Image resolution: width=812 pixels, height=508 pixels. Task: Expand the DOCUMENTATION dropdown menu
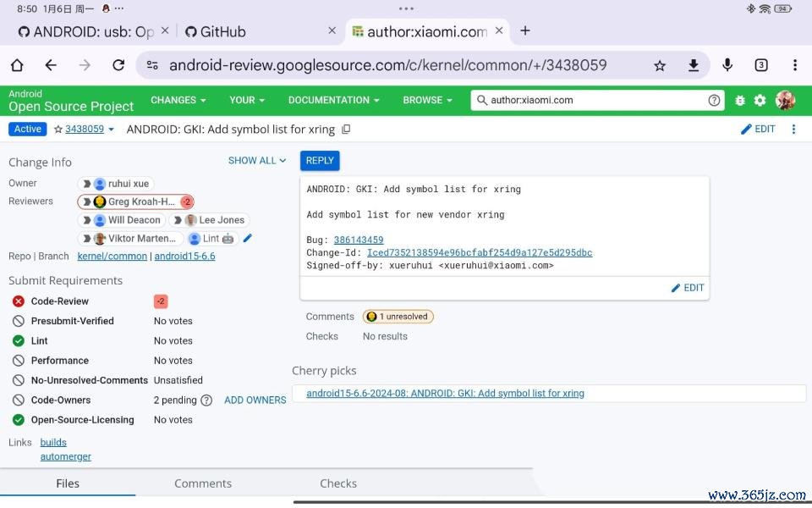333,100
